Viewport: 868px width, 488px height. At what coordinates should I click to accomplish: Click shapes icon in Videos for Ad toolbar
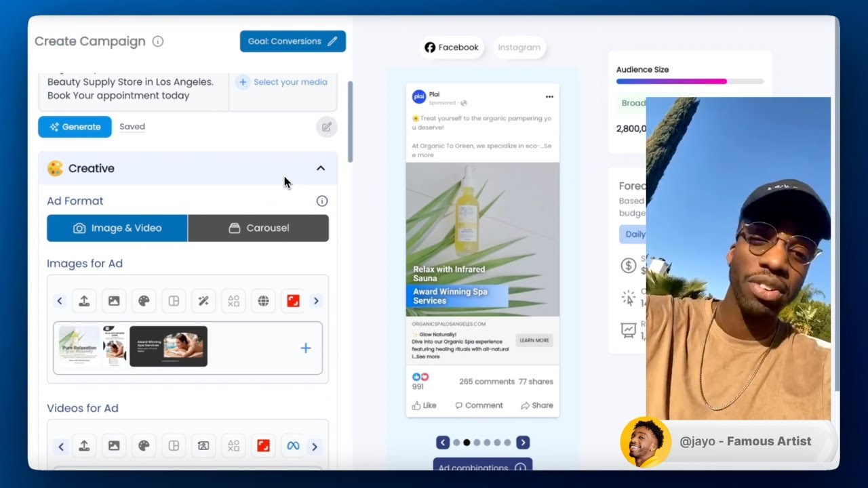coord(233,446)
